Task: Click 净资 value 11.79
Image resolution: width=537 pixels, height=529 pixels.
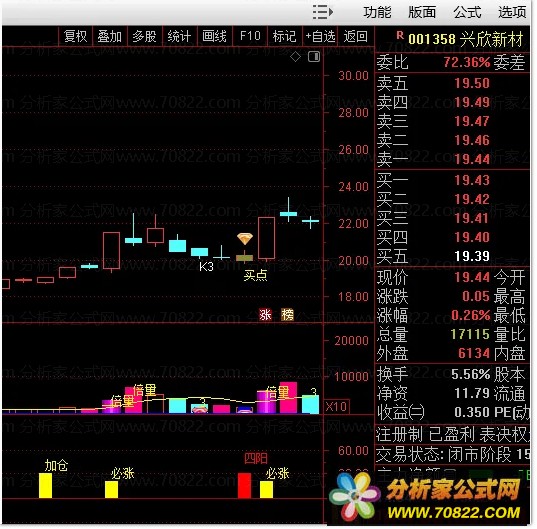Action: [x=472, y=393]
